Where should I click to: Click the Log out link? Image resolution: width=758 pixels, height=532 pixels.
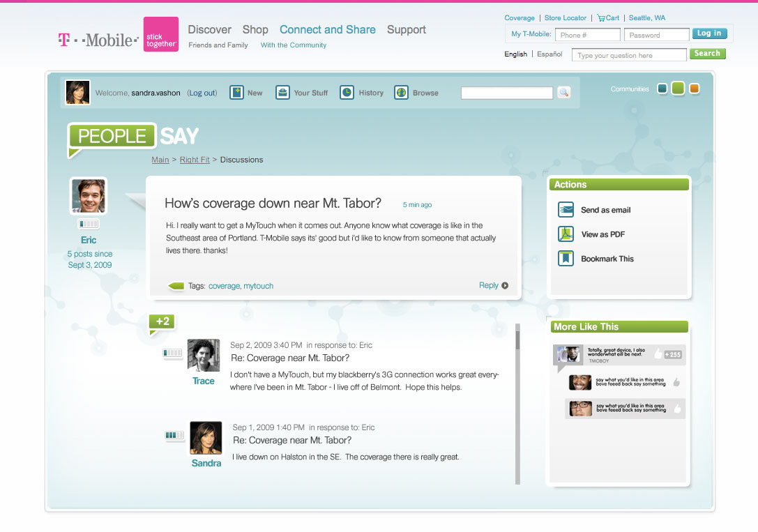click(x=202, y=93)
